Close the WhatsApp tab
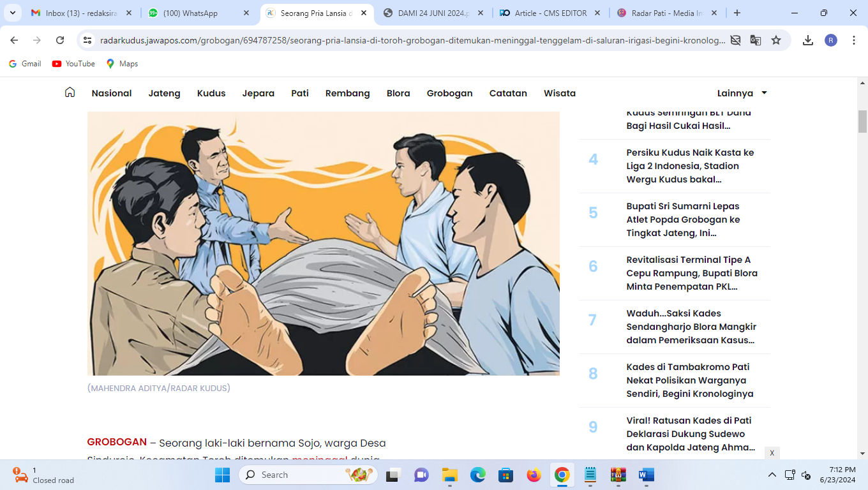The height and width of the screenshot is (490, 868). tap(246, 13)
